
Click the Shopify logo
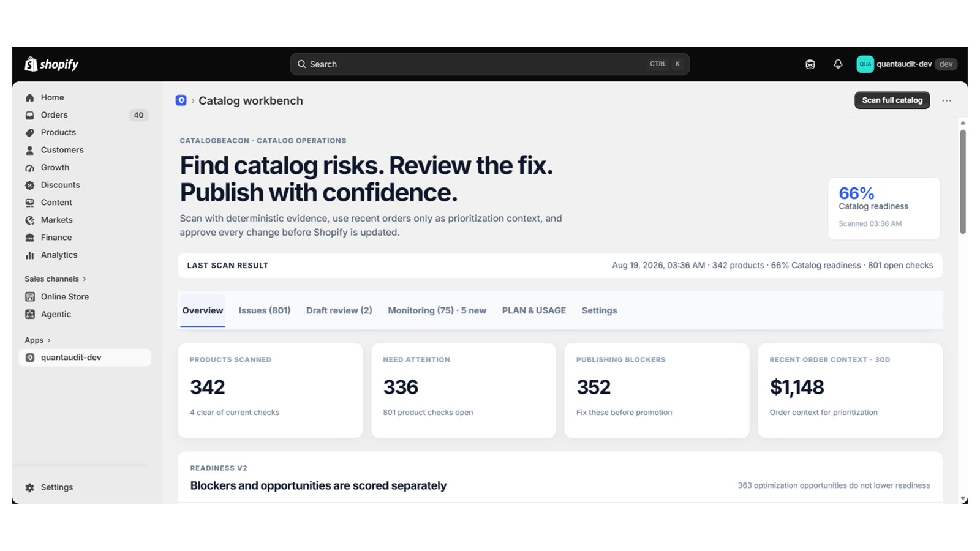coord(51,64)
